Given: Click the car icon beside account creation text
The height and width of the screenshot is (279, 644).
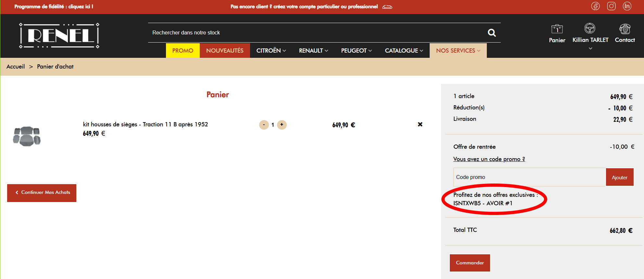Looking at the screenshot, I should (387, 7).
